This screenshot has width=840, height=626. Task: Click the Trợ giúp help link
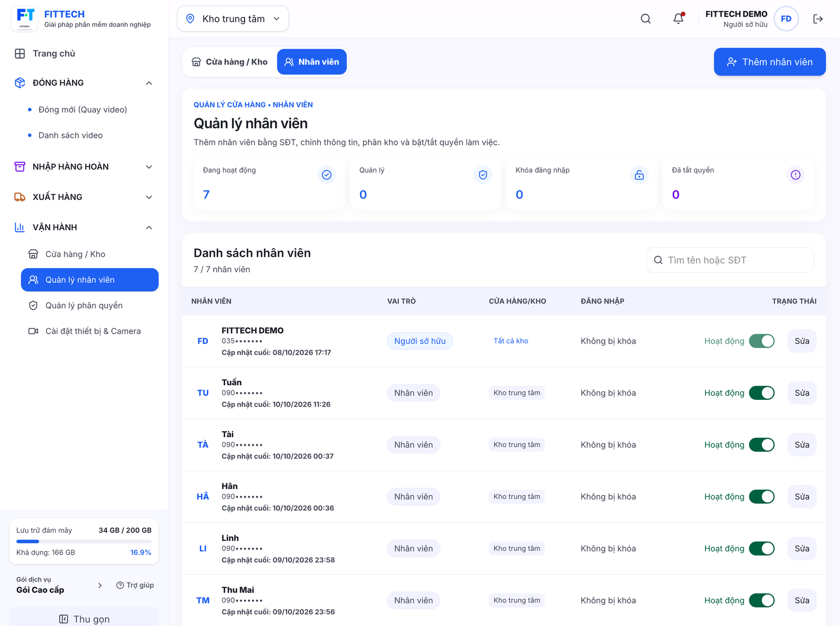[x=135, y=585]
